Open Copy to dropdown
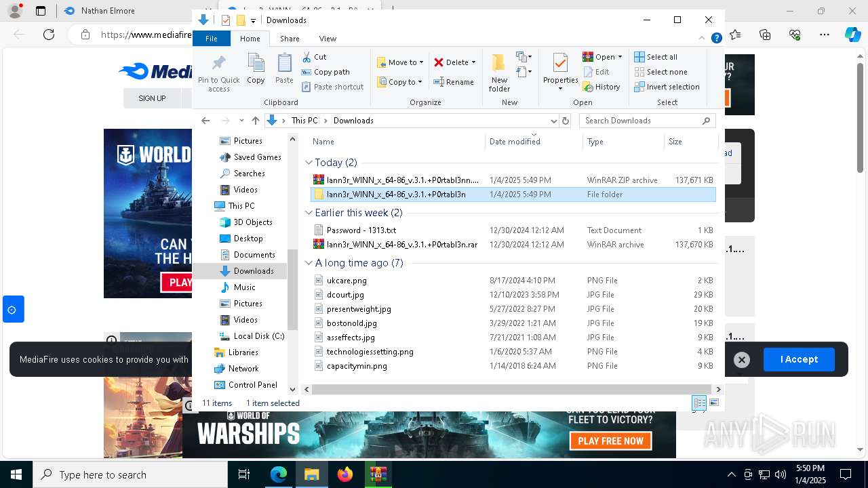The width and height of the screenshot is (868, 488). [399, 82]
